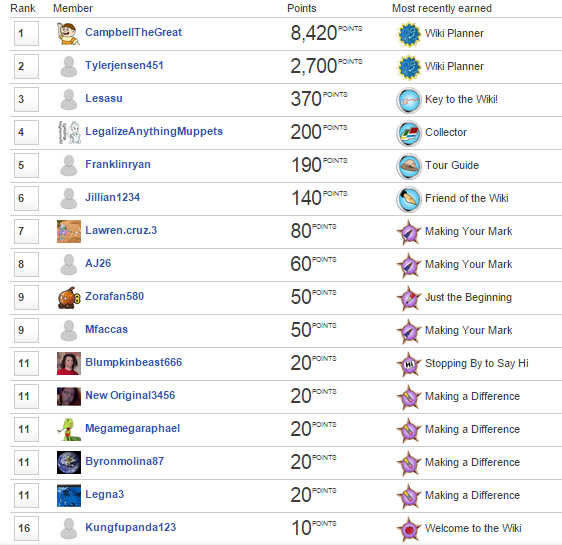Screen dimensions: 562x545
Task: Click Lesasu's default gray avatar
Action: coord(68,100)
